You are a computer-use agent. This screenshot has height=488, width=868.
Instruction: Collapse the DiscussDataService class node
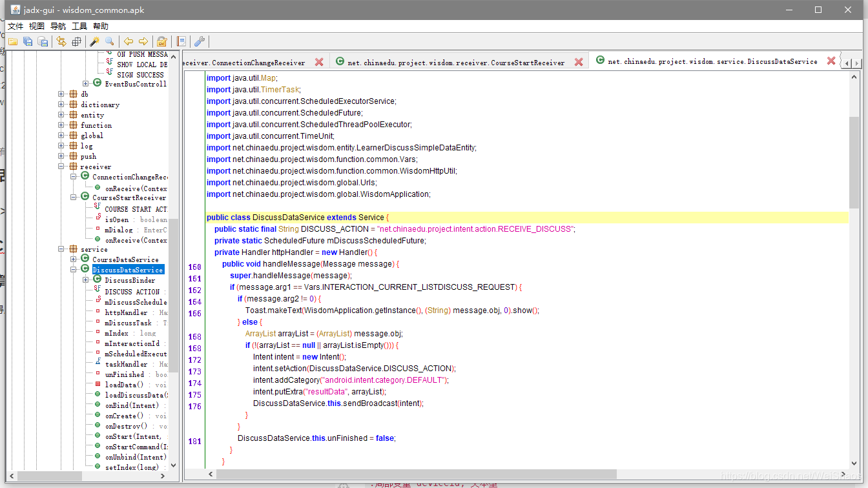pos(74,270)
